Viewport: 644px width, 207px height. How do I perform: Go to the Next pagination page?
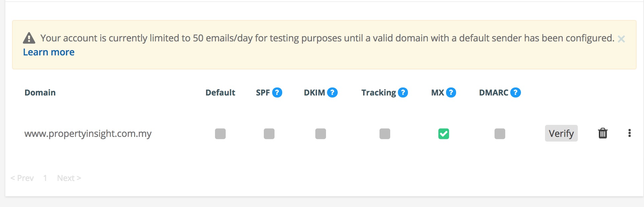(x=69, y=178)
